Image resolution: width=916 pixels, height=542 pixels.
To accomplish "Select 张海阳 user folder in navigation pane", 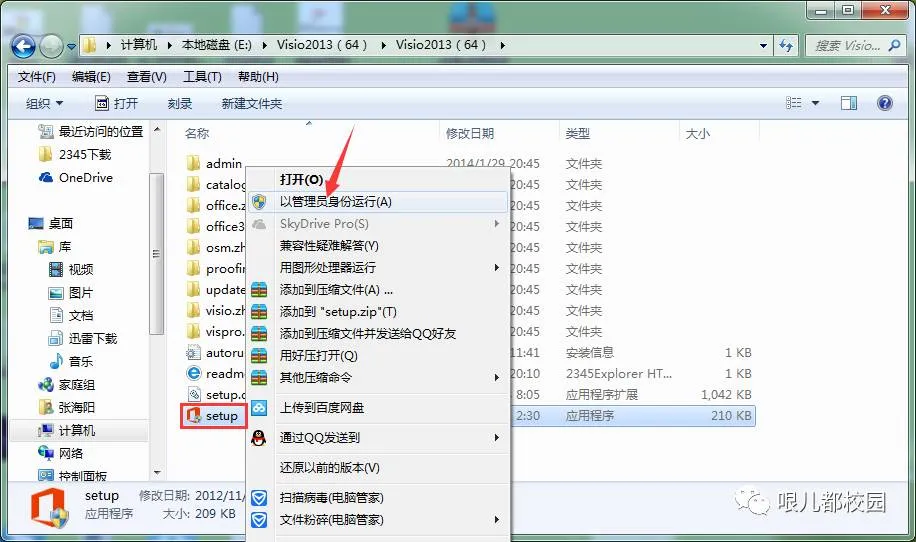I will [66, 407].
